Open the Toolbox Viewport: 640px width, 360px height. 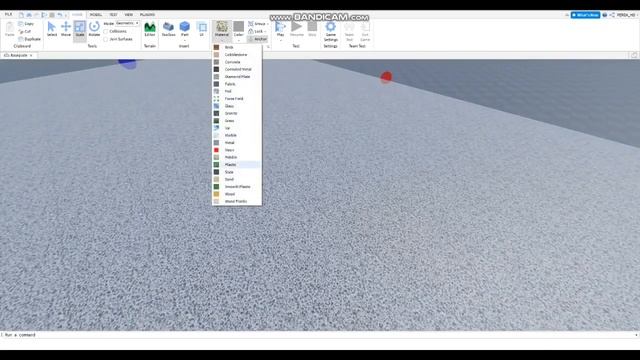click(168, 29)
